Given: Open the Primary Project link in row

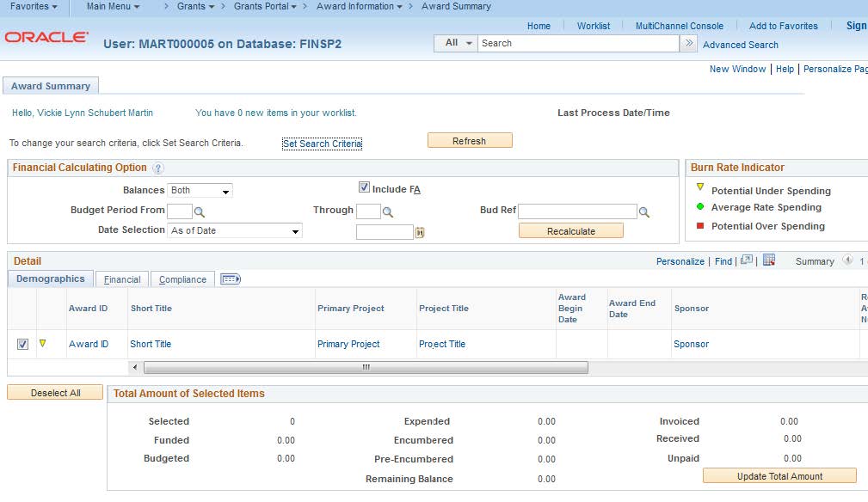Looking at the screenshot, I should (348, 344).
